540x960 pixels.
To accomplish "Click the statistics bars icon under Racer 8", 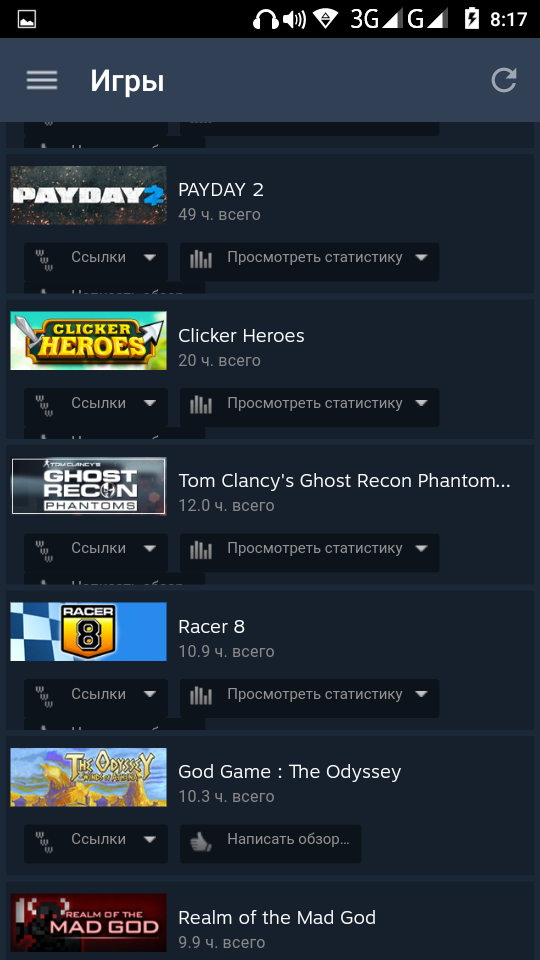I will pos(200,696).
